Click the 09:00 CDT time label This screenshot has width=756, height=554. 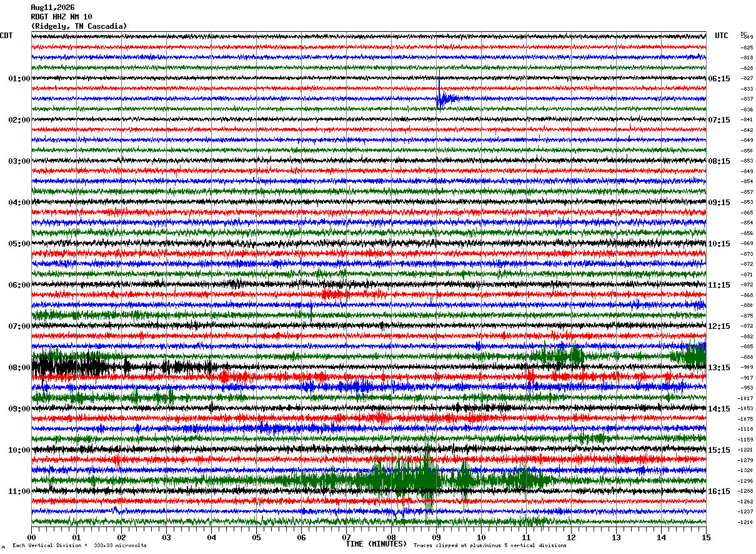click(19, 409)
